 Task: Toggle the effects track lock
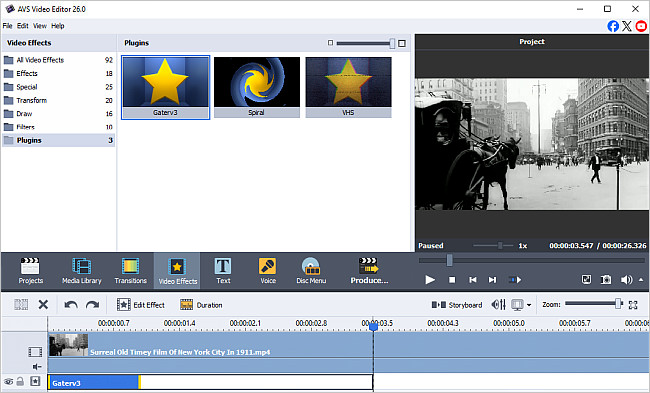click(20, 381)
